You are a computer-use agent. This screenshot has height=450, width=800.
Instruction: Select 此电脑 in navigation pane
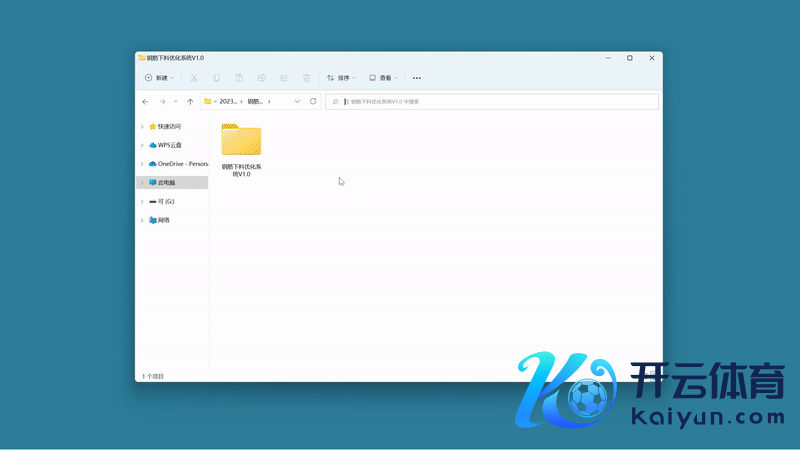coord(166,183)
